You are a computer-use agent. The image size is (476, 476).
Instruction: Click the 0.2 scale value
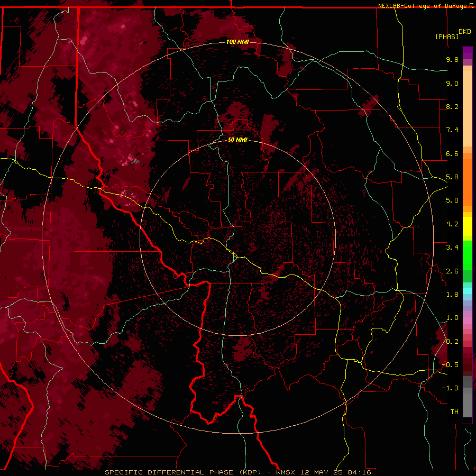pos(452,342)
